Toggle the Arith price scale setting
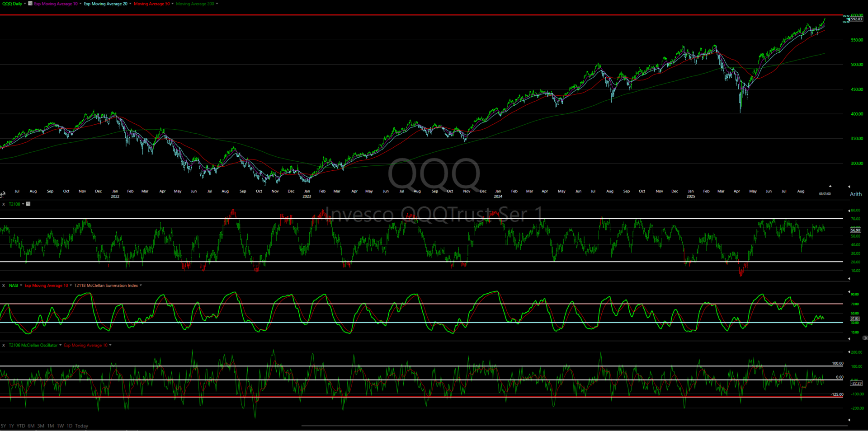 (856, 194)
